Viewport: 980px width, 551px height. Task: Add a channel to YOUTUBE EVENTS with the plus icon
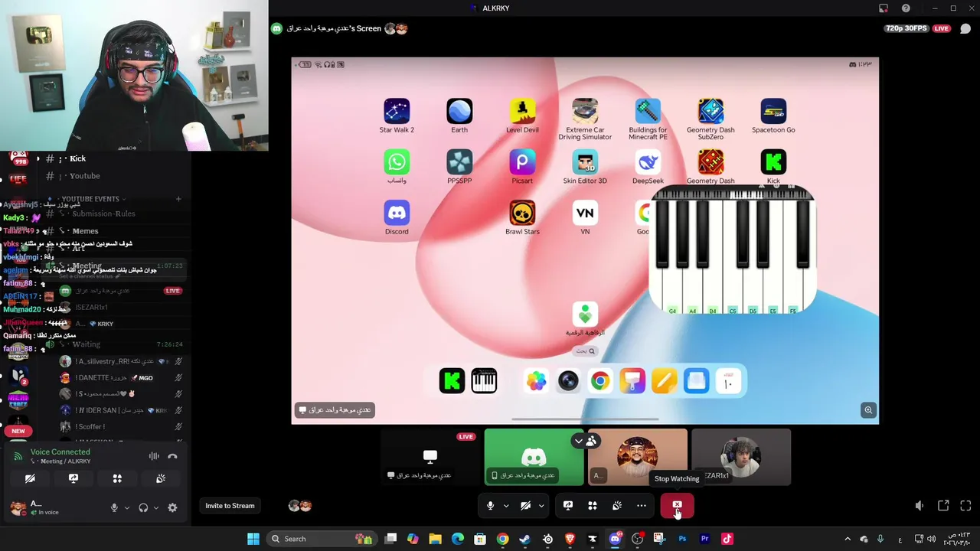178,199
